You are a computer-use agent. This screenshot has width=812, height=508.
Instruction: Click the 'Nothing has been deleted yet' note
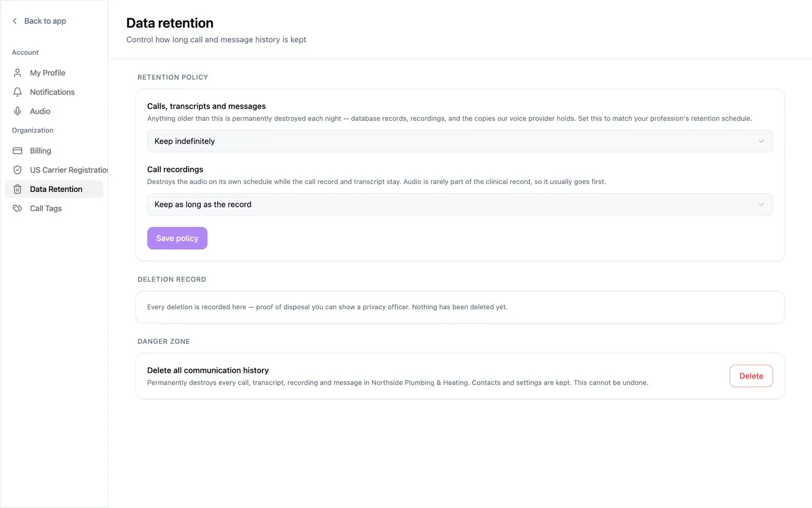(460, 307)
